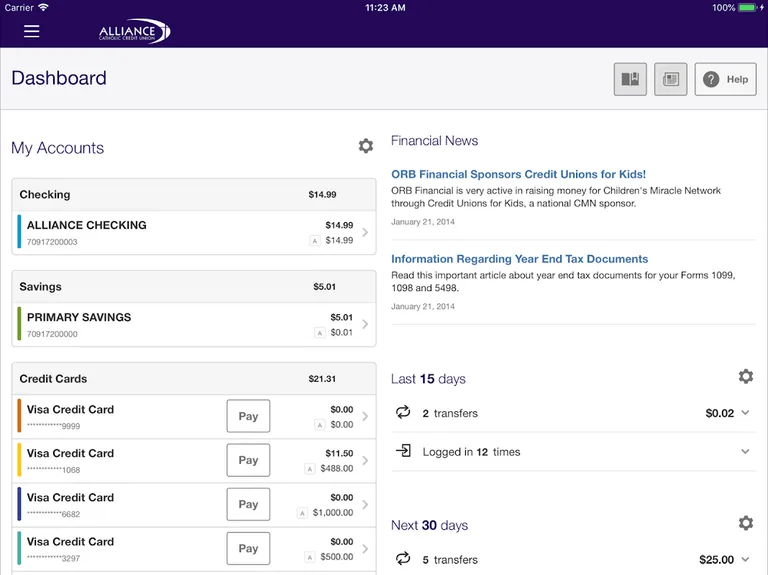The height and width of the screenshot is (575, 768).
Task: Click the available balance icon for ALLIANCE CHECKING
Action: pyautogui.click(x=315, y=240)
